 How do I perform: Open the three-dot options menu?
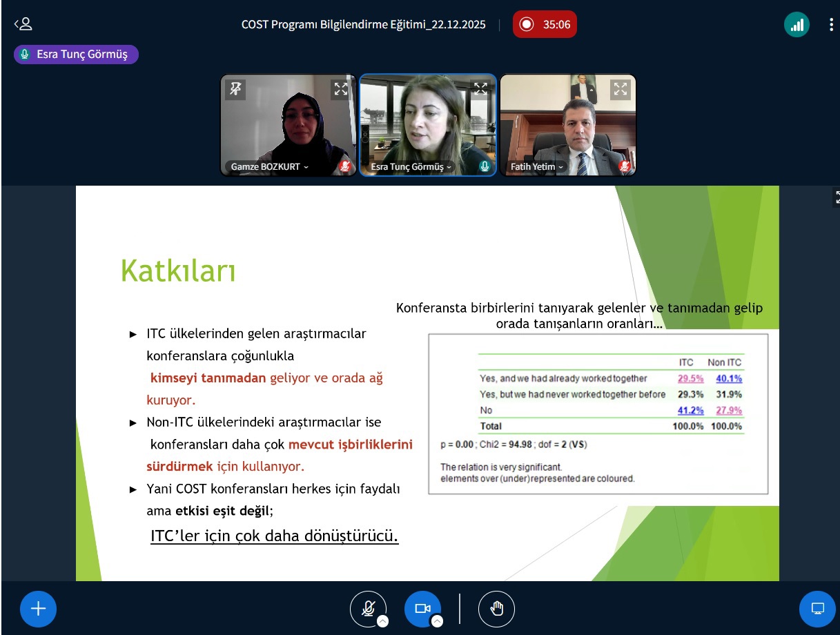(831, 25)
